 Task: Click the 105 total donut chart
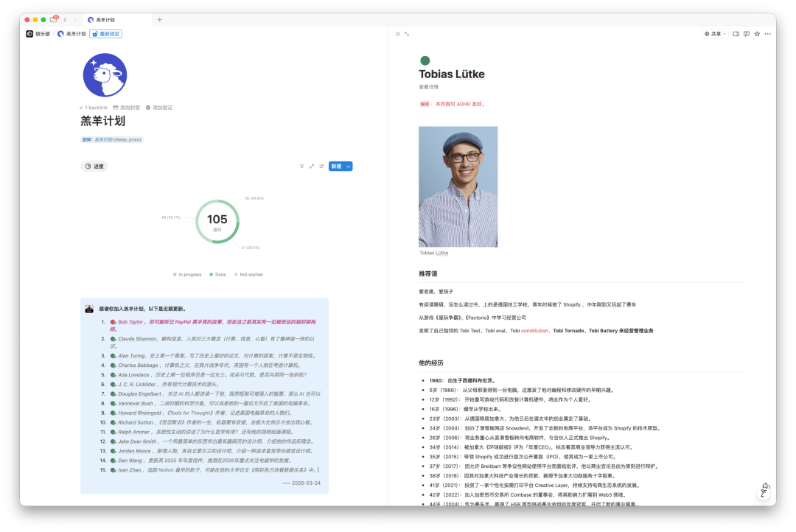click(217, 221)
